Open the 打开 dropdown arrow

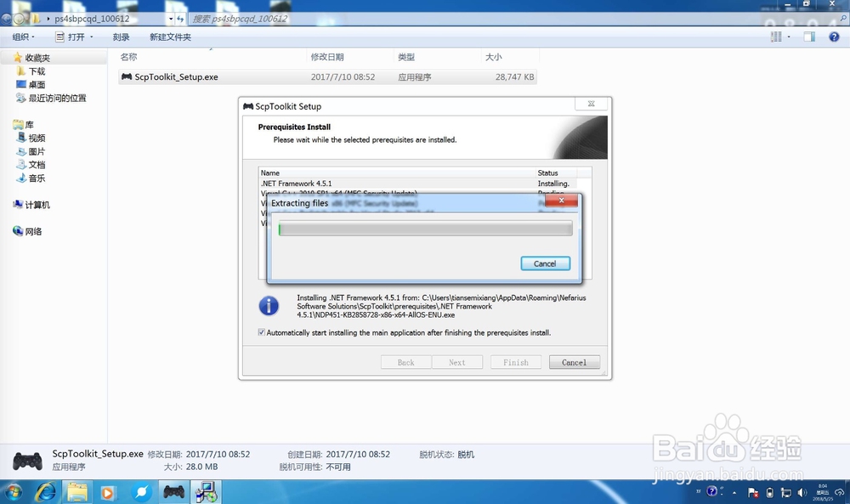92,37
